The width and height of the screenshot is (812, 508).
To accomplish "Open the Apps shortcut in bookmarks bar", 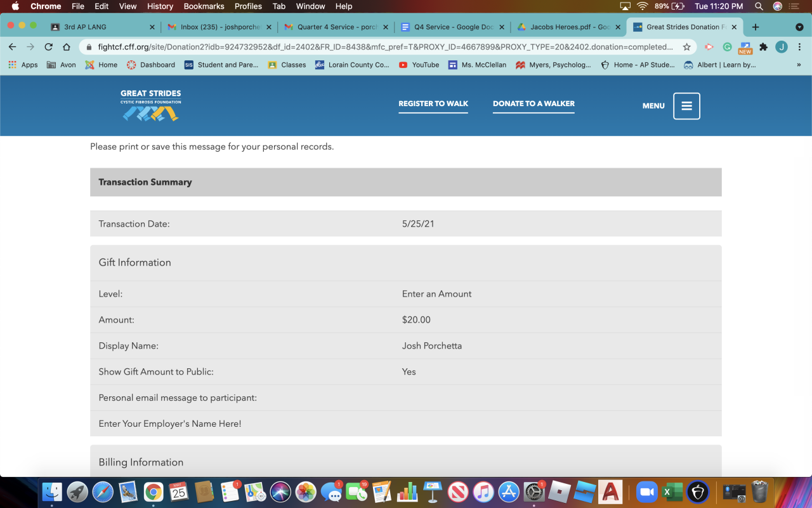I will 23,65.
